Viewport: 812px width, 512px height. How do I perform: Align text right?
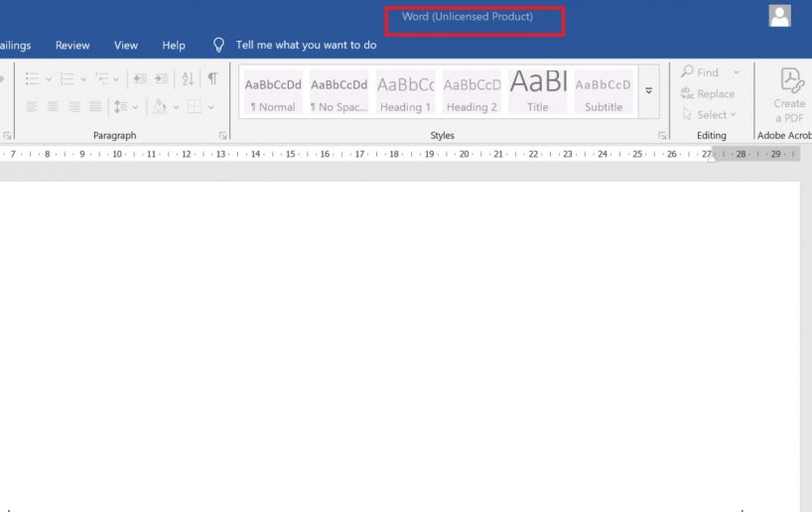click(74, 107)
